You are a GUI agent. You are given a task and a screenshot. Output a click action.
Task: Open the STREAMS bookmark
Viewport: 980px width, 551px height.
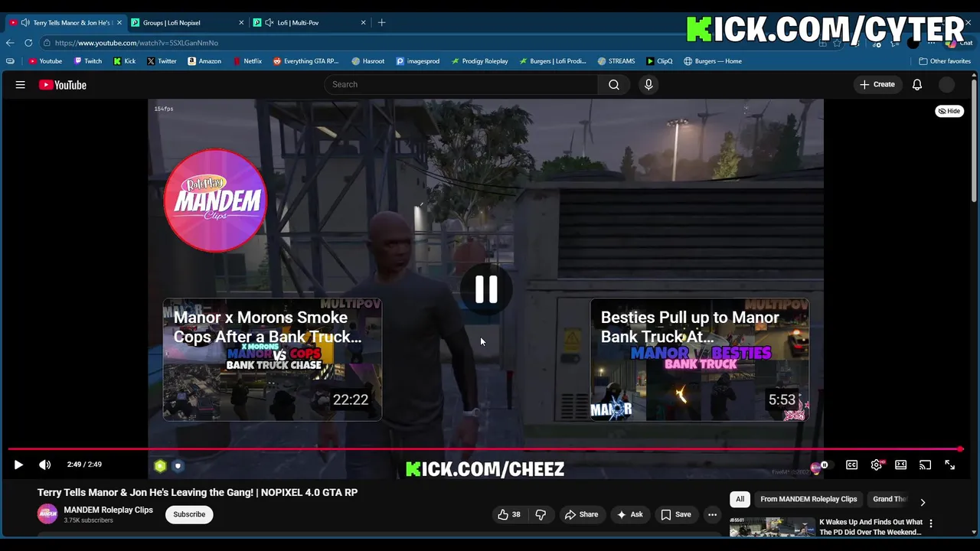click(616, 61)
